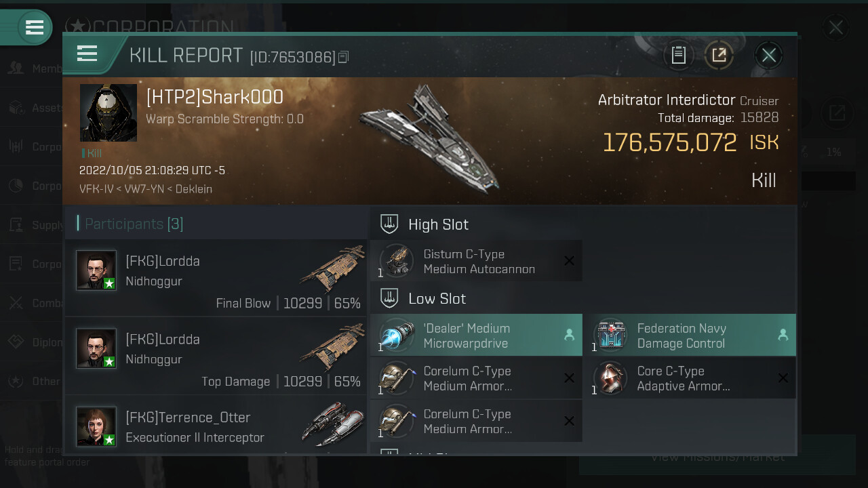The image size is (868, 488).
Task: Open the kill report clipboard notes icon
Action: 679,55
